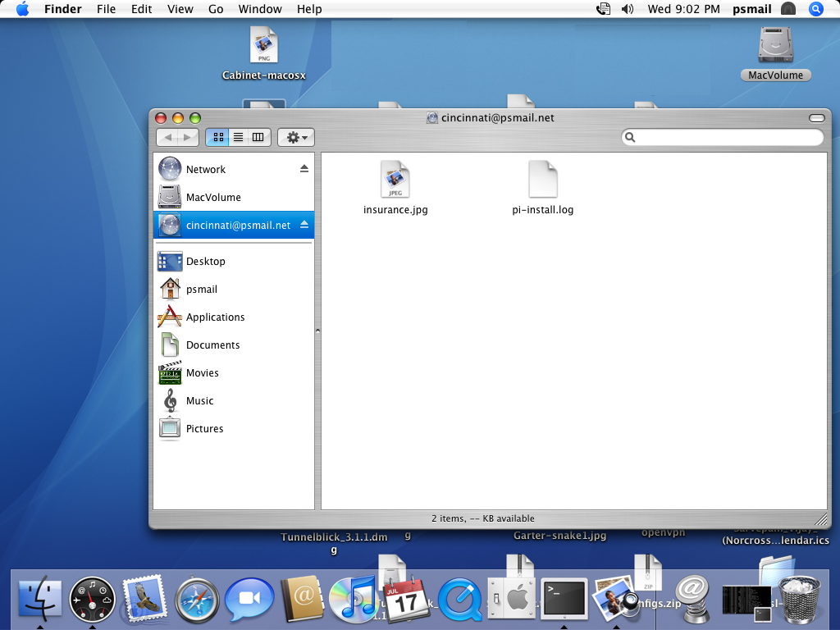Launch Safari from the Dock
Viewport: 840px width, 630px height.
pos(197,600)
